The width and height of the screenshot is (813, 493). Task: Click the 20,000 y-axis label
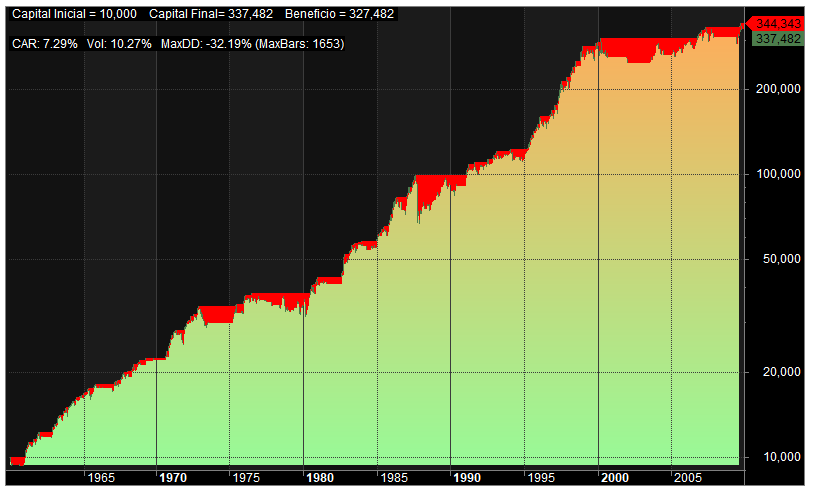(x=781, y=372)
